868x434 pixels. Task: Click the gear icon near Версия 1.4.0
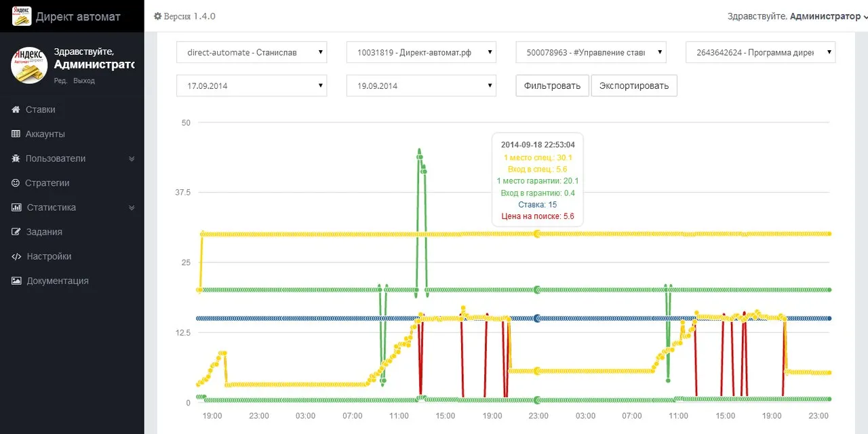pos(158,16)
